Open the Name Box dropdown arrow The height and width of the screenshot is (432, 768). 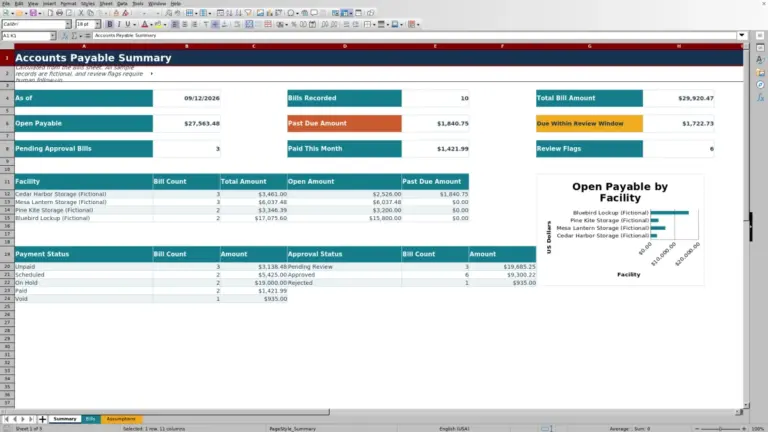pos(52,36)
